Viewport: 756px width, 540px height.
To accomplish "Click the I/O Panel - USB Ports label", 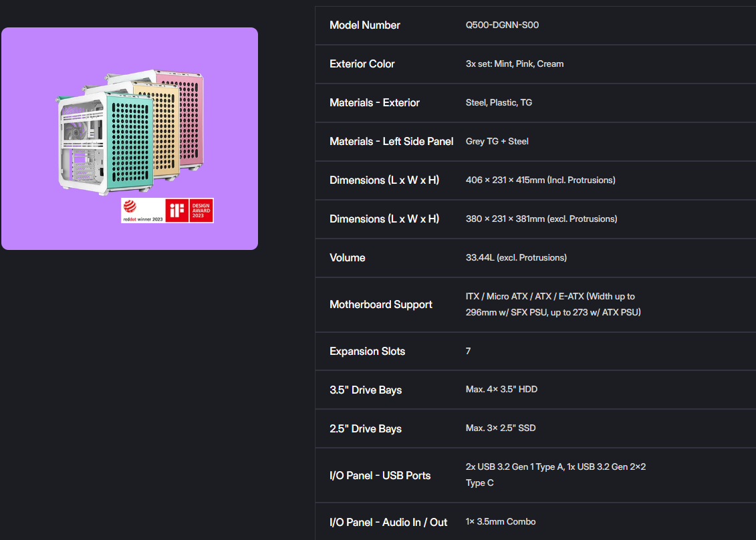I will (380, 476).
